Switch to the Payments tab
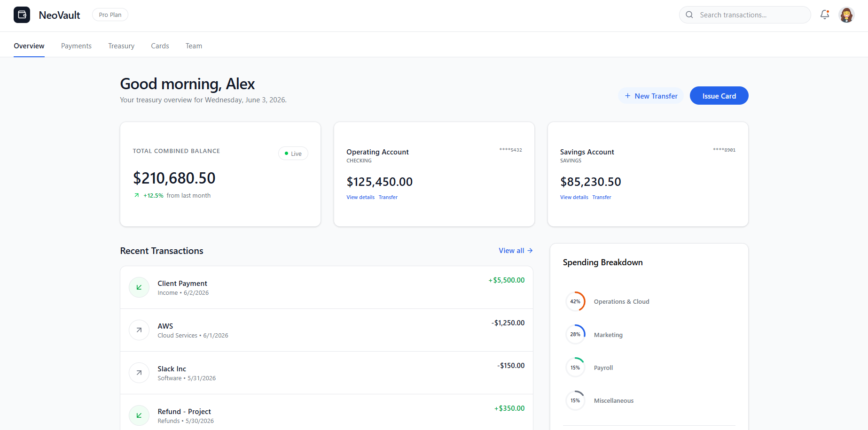This screenshot has height=430, width=868. click(x=76, y=46)
